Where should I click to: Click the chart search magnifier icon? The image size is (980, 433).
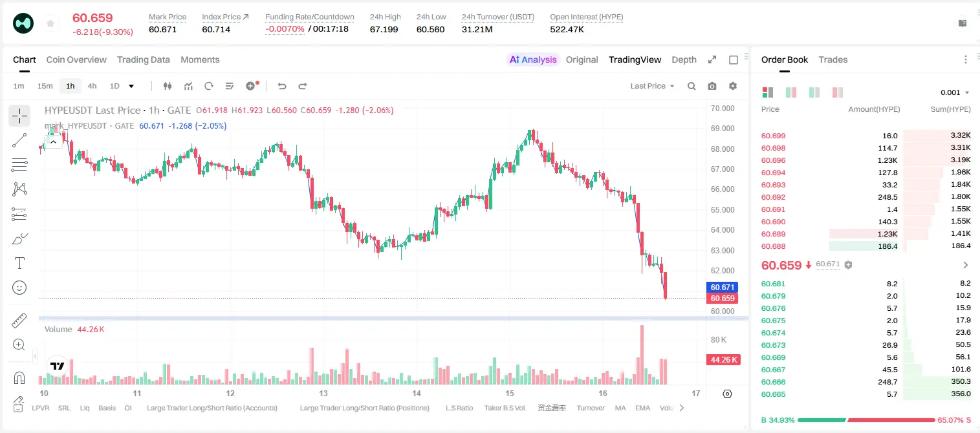(691, 86)
